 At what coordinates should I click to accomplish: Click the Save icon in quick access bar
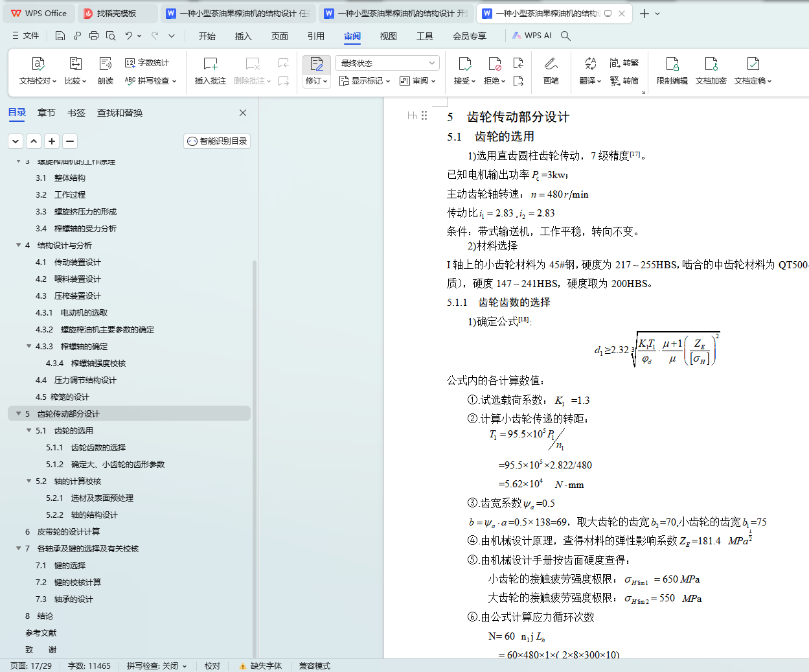coord(60,36)
